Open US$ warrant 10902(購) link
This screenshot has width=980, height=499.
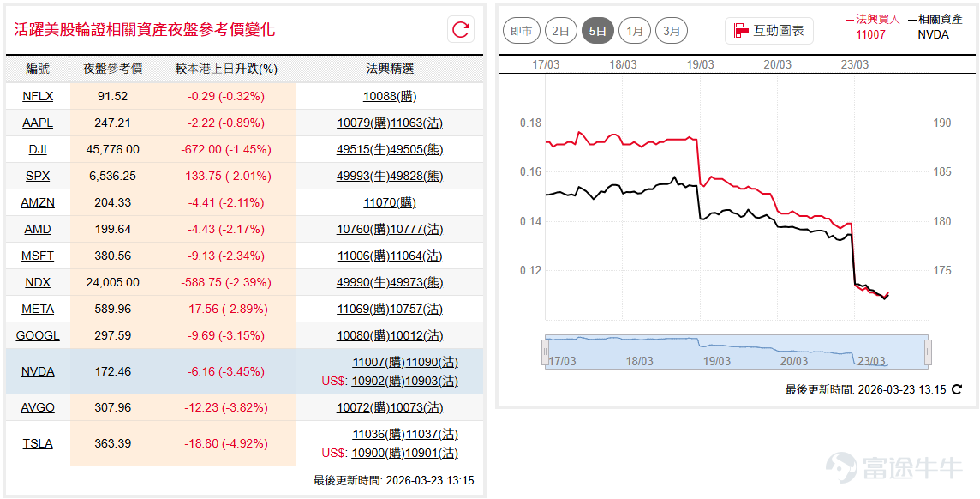[378, 381]
